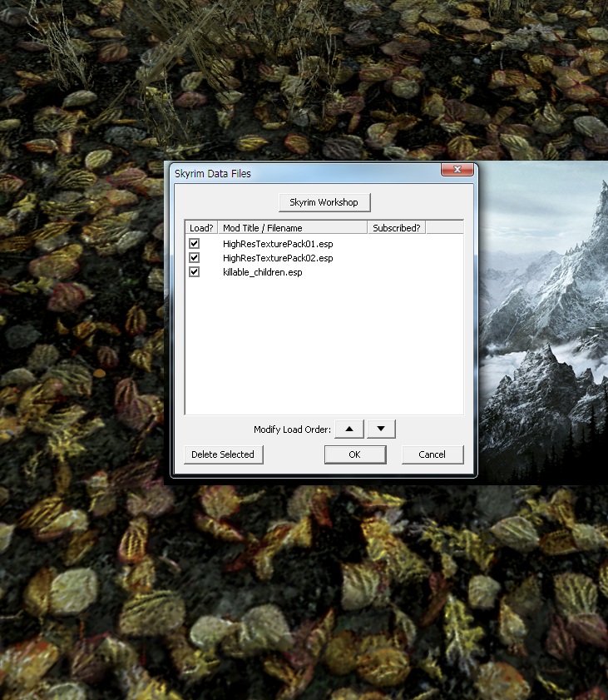Move selected mod up in load order

(349, 429)
